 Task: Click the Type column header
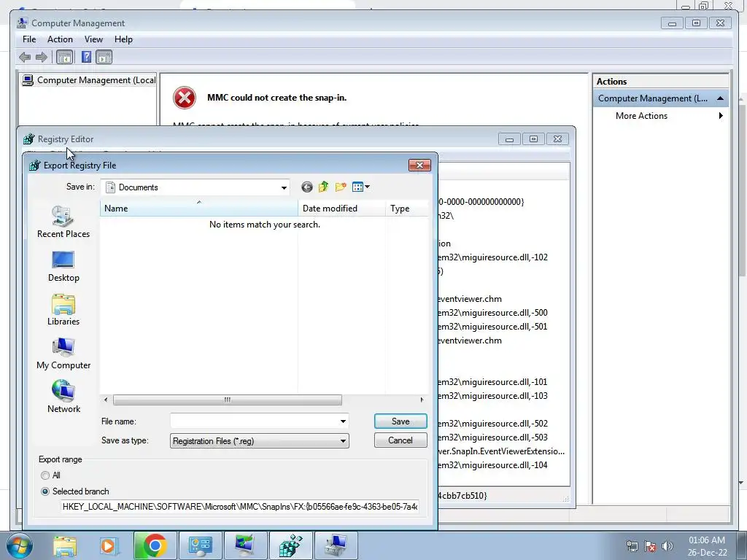tap(407, 209)
